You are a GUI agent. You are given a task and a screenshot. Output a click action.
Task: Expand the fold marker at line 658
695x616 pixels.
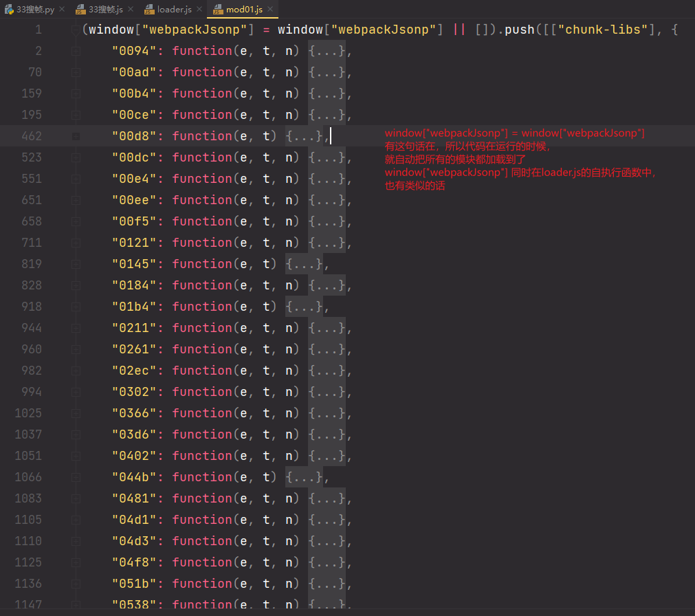76,221
